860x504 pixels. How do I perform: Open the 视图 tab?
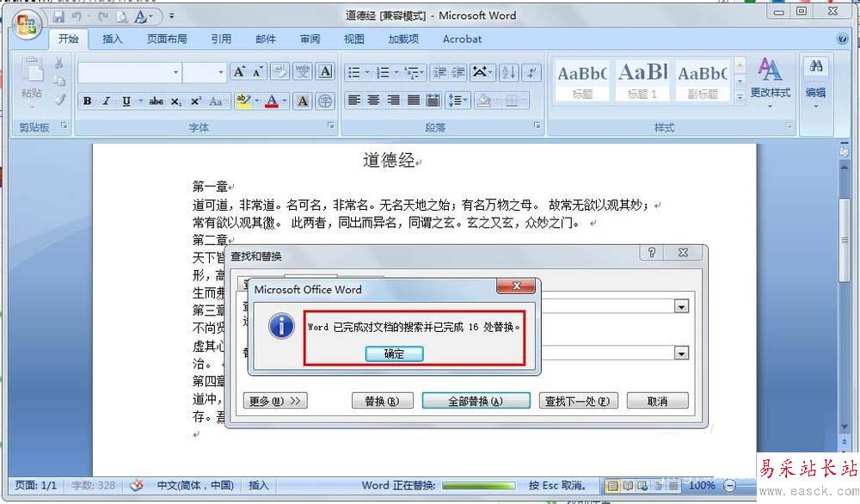tap(353, 39)
